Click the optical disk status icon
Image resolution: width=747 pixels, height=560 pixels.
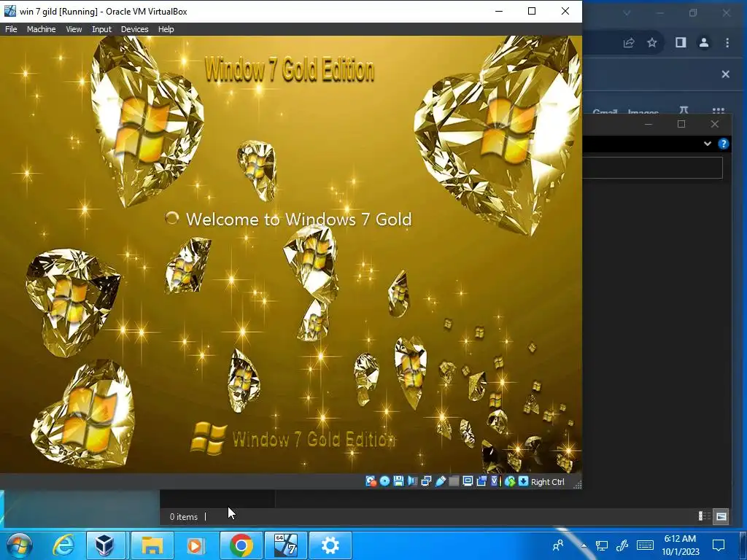click(x=384, y=481)
